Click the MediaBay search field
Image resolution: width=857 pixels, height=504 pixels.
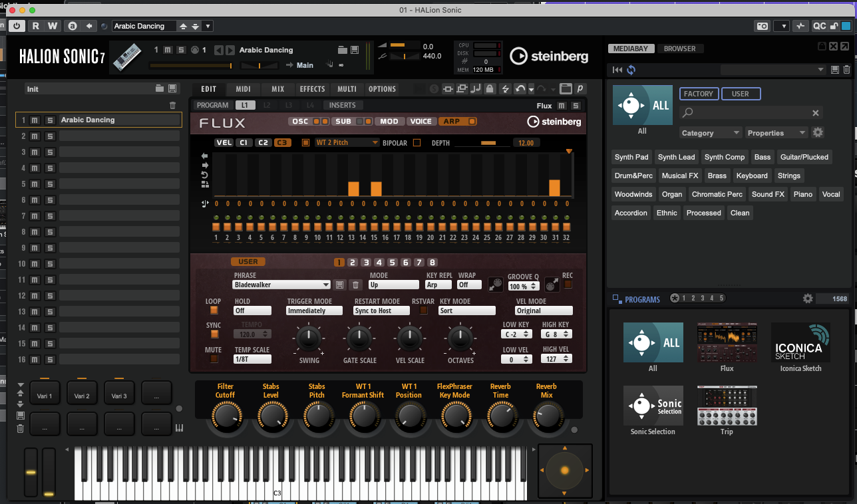click(x=751, y=113)
